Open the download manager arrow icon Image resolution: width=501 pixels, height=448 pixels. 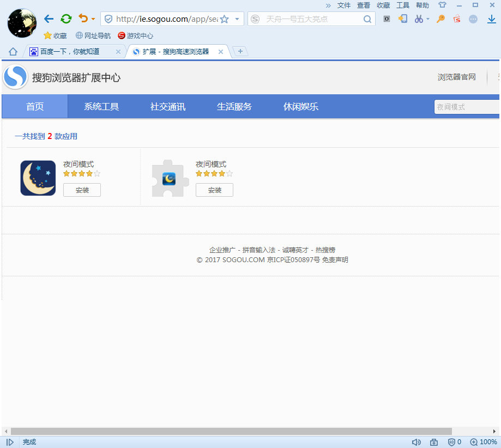(x=491, y=19)
